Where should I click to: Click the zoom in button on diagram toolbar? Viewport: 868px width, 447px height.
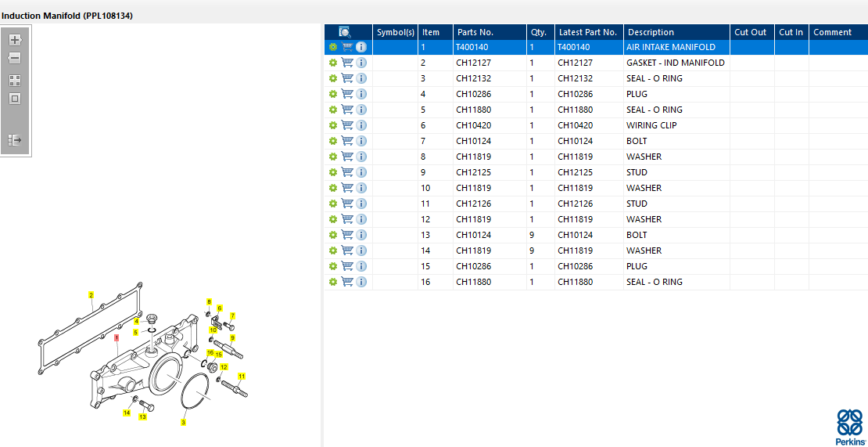(x=15, y=40)
